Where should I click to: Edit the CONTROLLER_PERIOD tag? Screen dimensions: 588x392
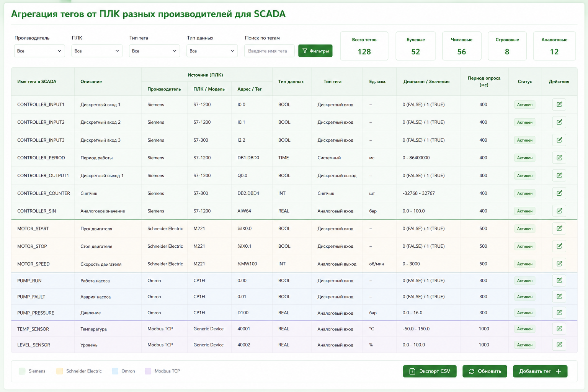[559, 158]
